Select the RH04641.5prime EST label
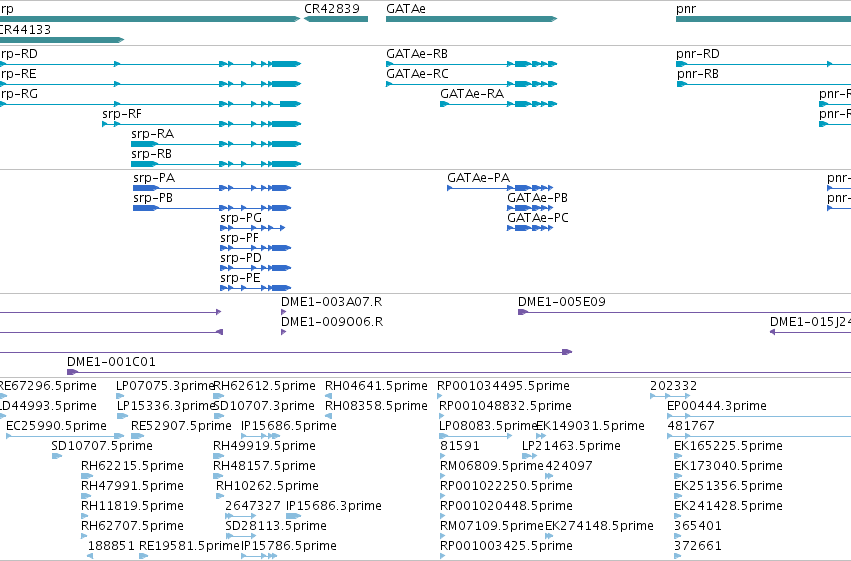The height and width of the screenshot is (561, 851). (376, 386)
